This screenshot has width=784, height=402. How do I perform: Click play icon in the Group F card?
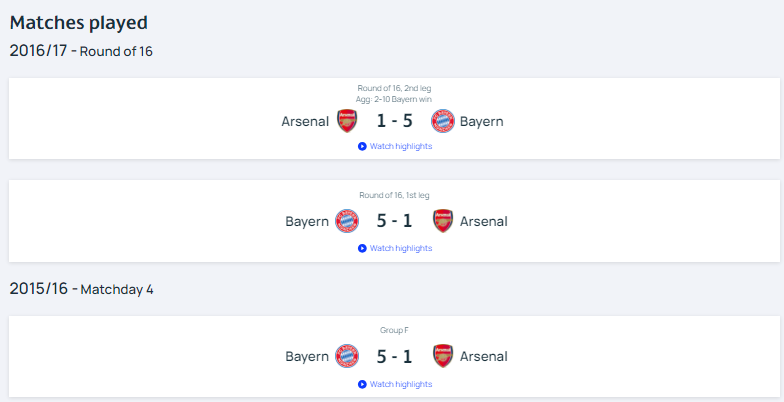pos(362,384)
